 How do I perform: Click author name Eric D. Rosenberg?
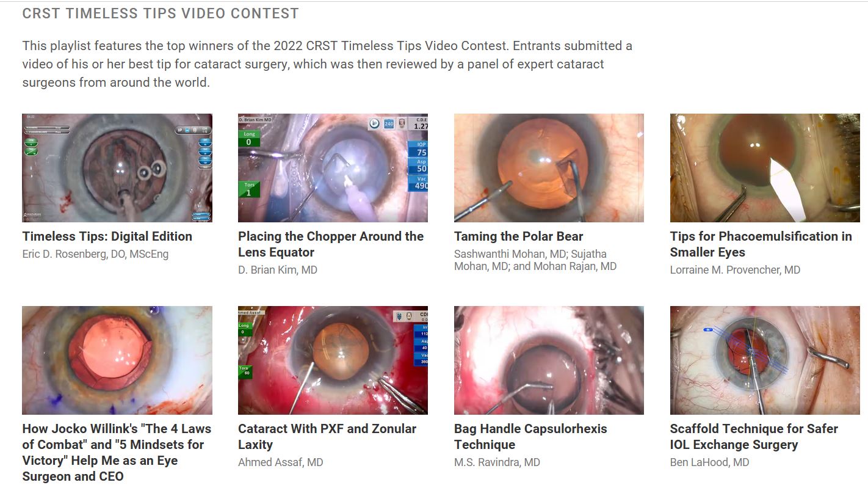[x=95, y=253]
